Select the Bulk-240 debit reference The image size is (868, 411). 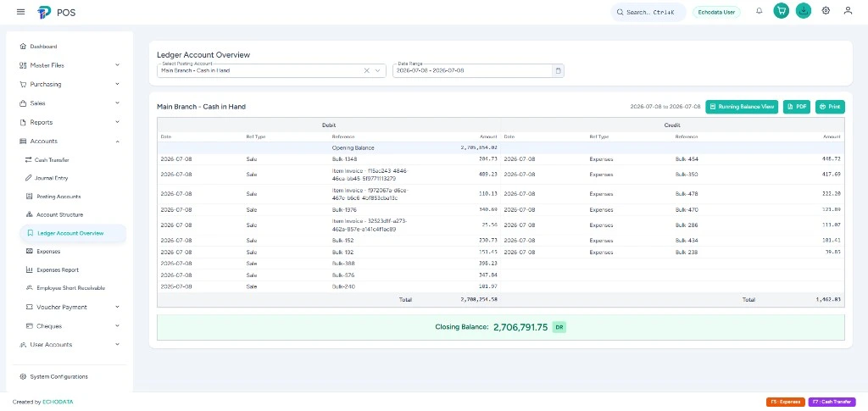coord(343,286)
